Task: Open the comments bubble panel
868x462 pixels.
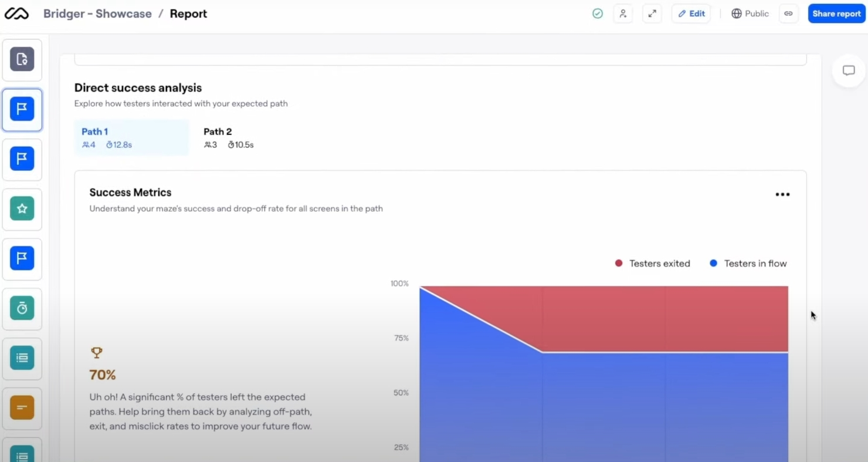Action: click(848, 70)
